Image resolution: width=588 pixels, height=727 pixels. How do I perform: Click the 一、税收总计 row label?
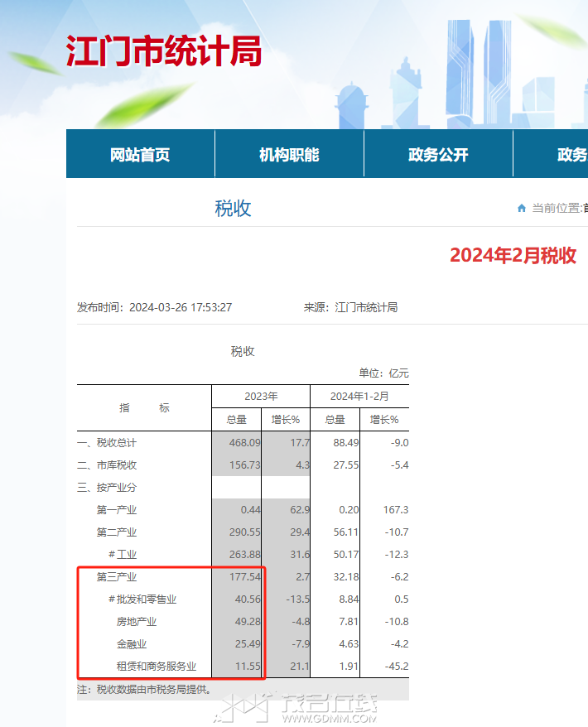(107, 443)
